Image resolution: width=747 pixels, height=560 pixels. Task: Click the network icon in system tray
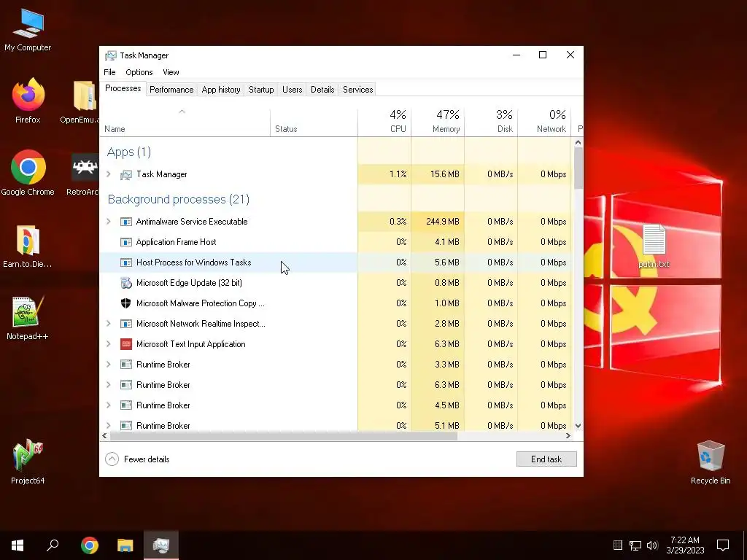tap(635, 545)
